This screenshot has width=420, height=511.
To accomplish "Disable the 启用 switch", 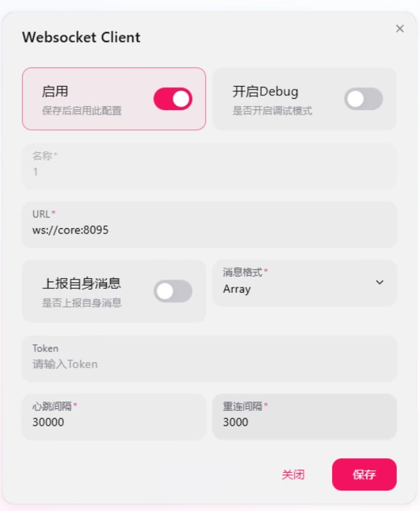I will pyautogui.click(x=173, y=99).
